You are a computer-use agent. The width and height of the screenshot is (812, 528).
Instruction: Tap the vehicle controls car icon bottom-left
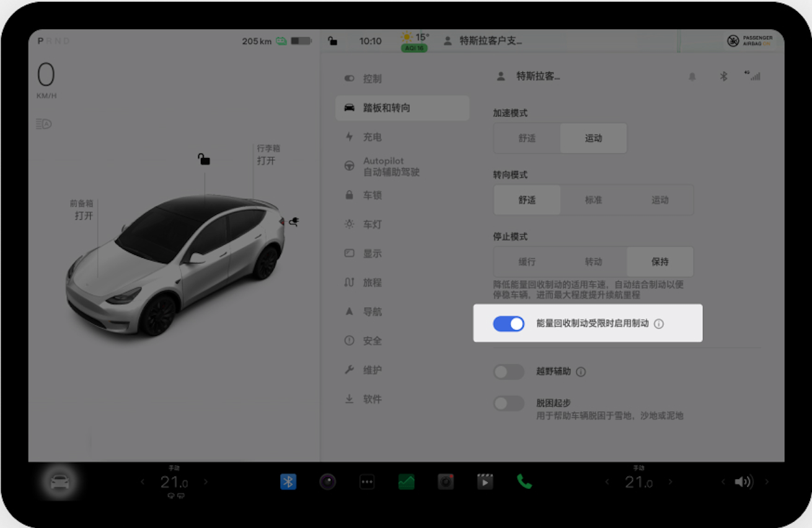60,482
